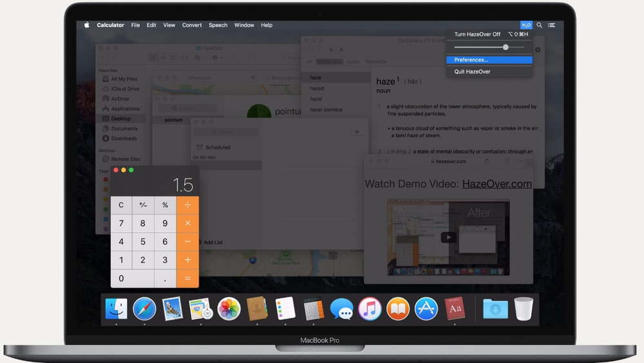Viewport: 644px width, 363px height.
Task: Open the Trash in the Dock
Action: (x=524, y=309)
